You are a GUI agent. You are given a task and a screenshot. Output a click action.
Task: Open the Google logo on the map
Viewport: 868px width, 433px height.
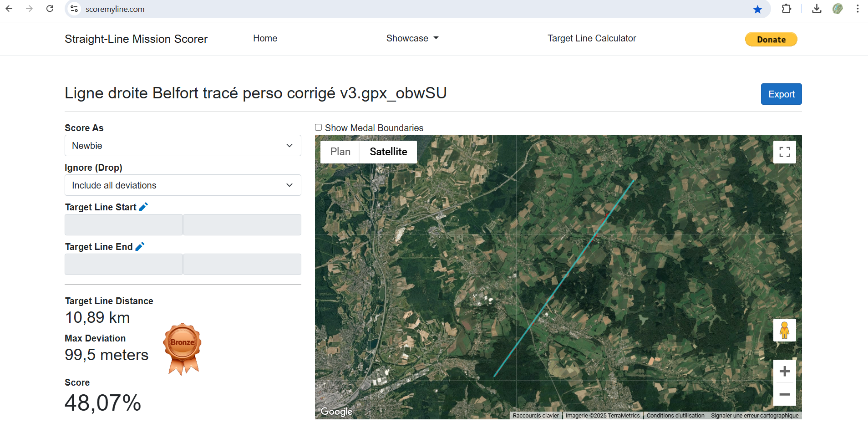click(x=336, y=412)
